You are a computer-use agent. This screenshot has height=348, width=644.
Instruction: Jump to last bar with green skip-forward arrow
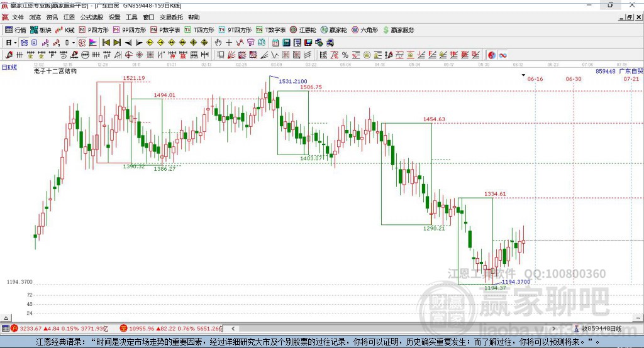117,43
